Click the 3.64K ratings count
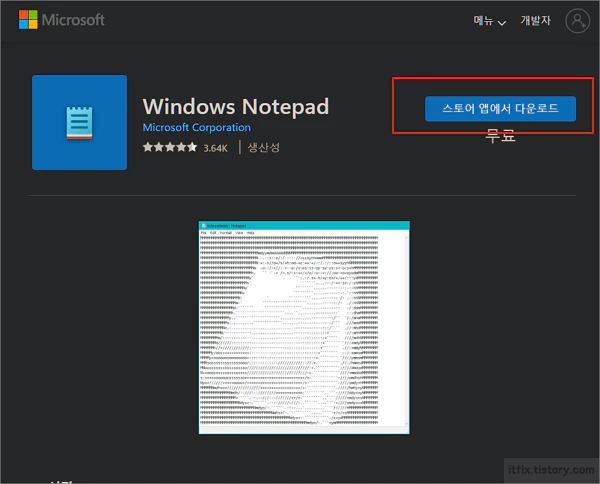 coord(215,148)
